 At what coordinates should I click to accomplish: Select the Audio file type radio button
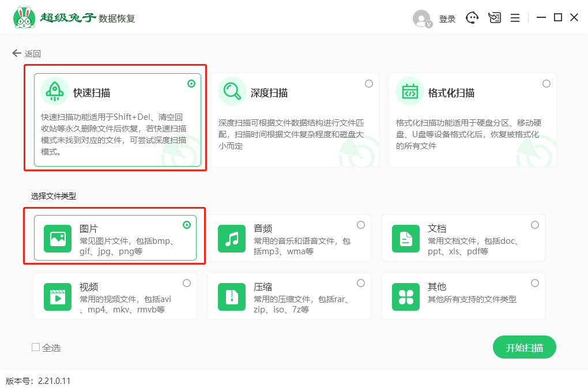click(x=361, y=225)
